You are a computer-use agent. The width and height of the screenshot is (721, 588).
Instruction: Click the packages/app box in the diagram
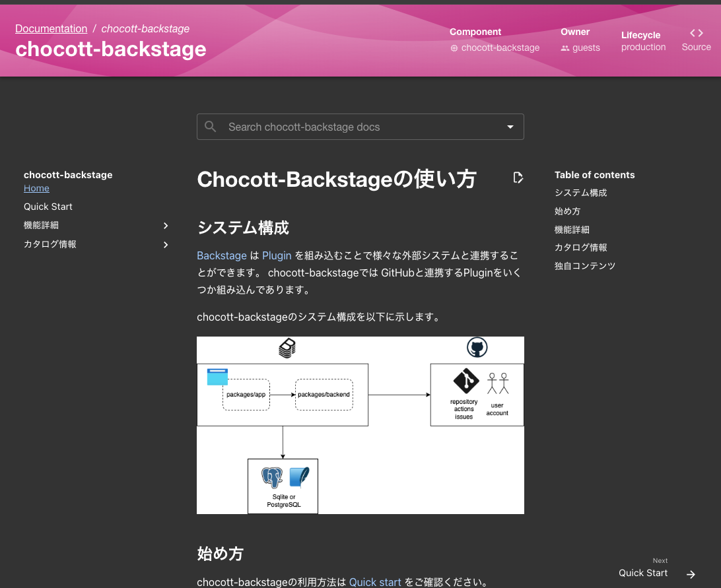[246, 395]
